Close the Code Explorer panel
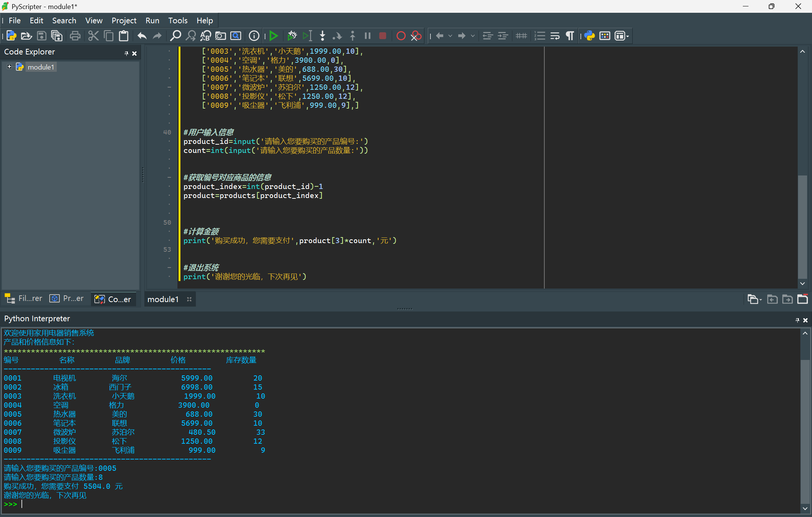Viewport: 812px width, 517px height. [x=134, y=53]
